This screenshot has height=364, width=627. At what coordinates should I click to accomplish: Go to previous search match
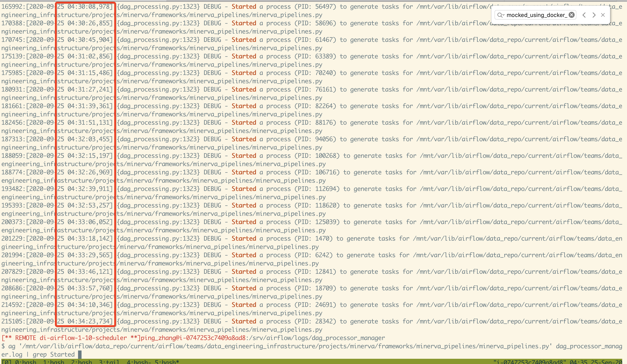point(584,15)
